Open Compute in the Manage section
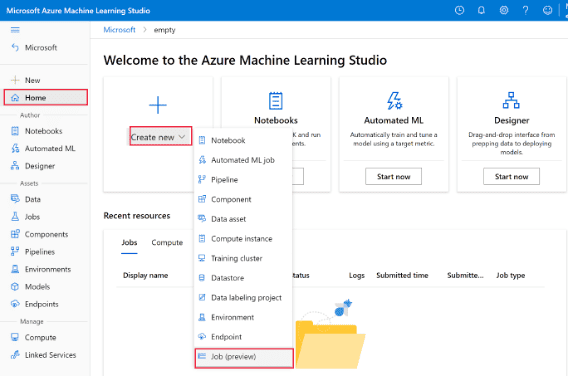The height and width of the screenshot is (376, 568). tap(34, 337)
